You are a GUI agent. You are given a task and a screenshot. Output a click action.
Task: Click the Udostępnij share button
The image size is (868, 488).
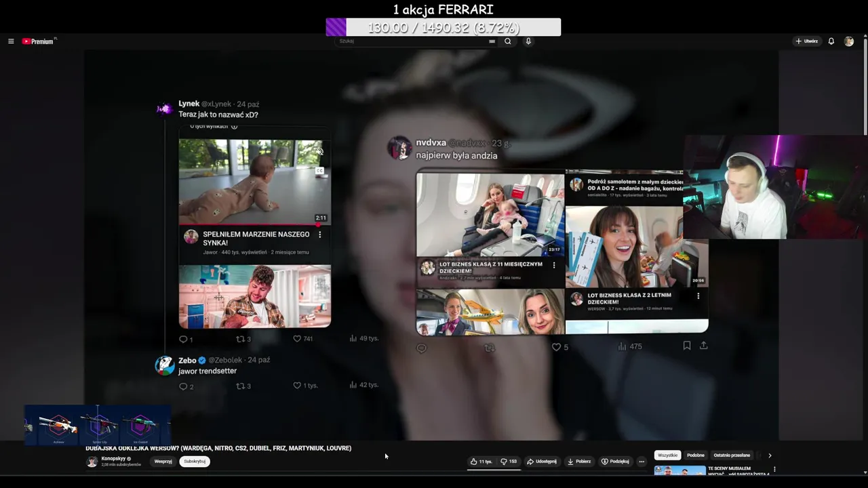(x=542, y=462)
